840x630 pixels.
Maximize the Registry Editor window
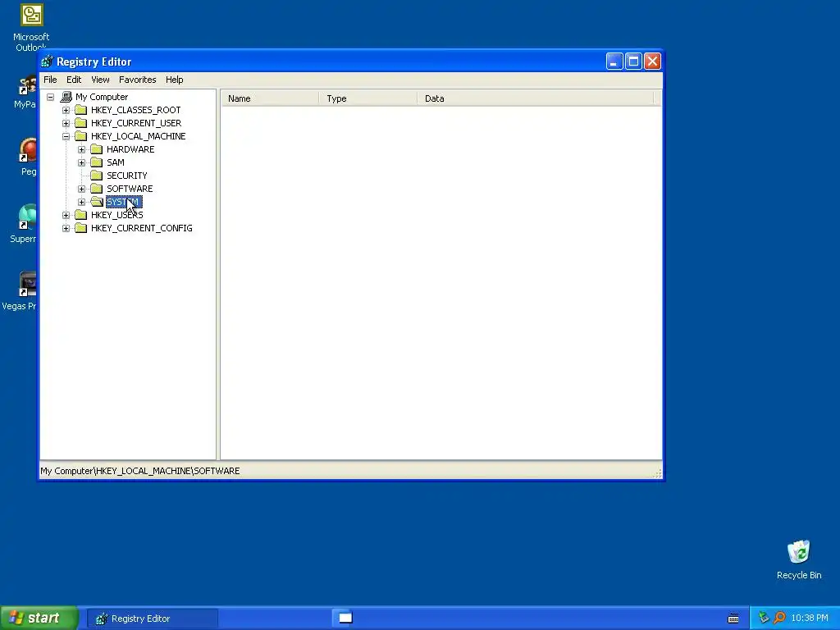(633, 62)
